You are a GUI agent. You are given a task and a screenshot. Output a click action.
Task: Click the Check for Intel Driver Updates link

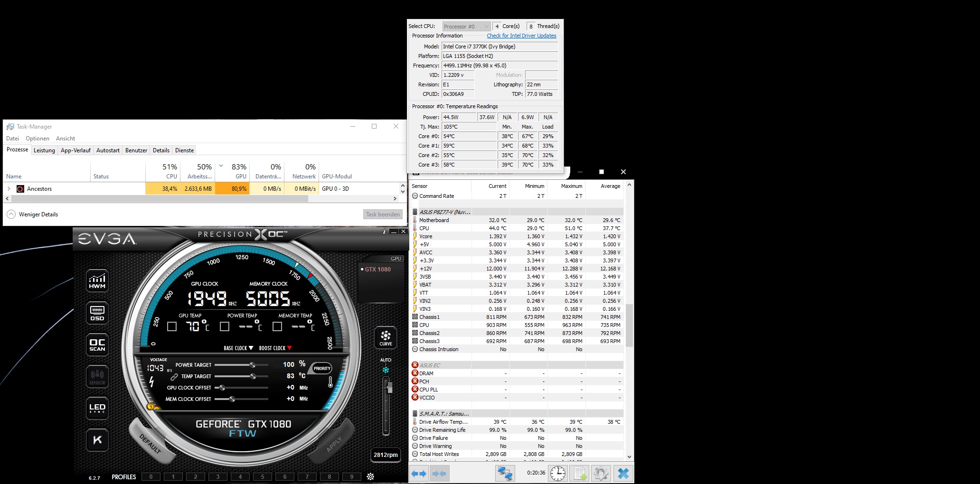click(x=521, y=36)
